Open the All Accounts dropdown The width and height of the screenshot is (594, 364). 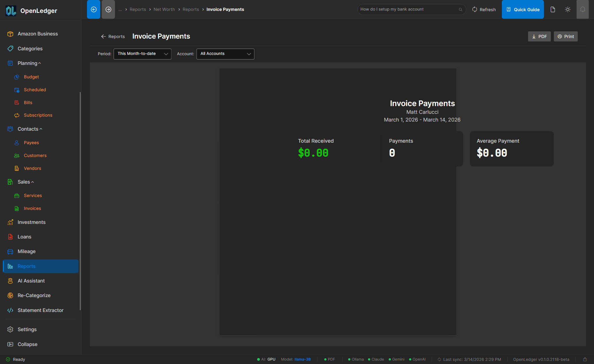[225, 54]
